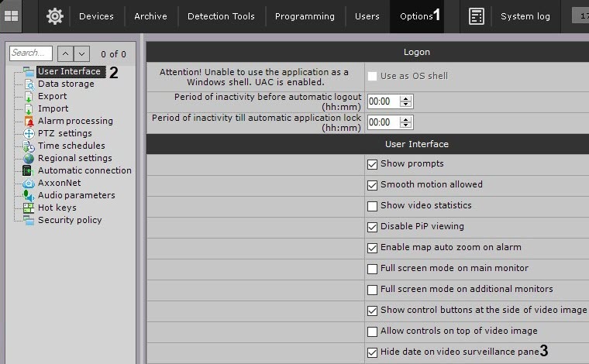Open the Programming tab

305,16
